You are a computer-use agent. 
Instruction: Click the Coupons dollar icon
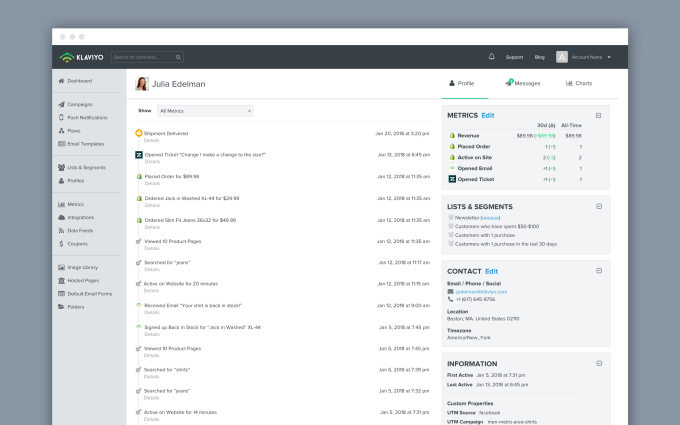[x=62, y=242]
